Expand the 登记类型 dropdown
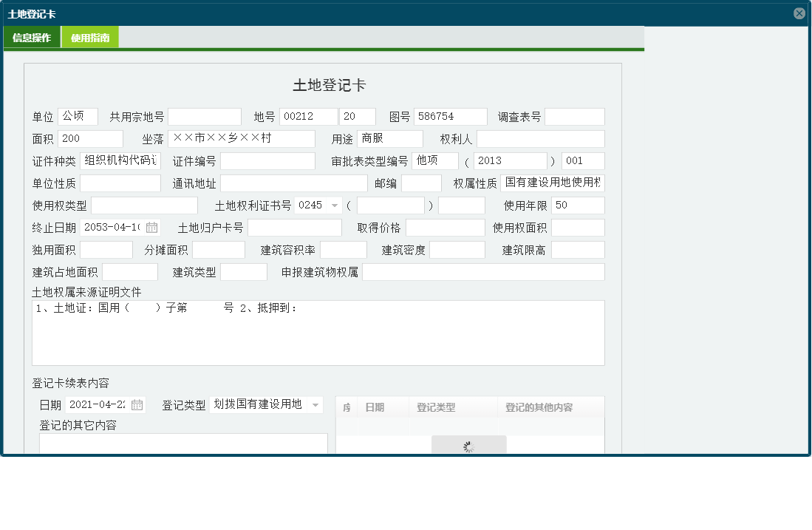The image size is (812, 530). pyautogui.click(x=315, y=405)
